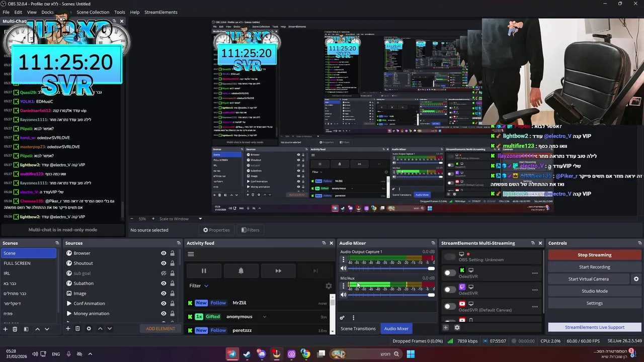Remove selected scene with trash icon

pos(15,329)
